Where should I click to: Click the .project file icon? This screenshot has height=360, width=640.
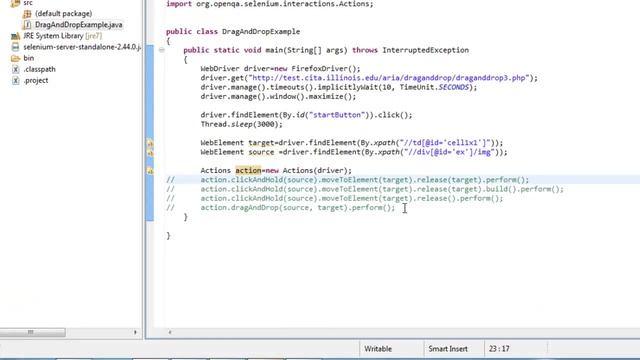[x=16, y=80]
